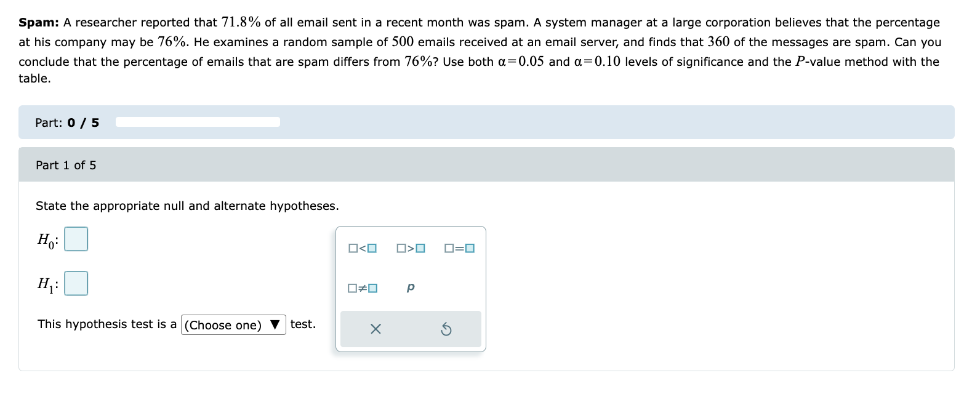The width and height of the screenshot is (980, 410).
Task: Click the Part: 0 / 5 label
Action: click(68, 122)
